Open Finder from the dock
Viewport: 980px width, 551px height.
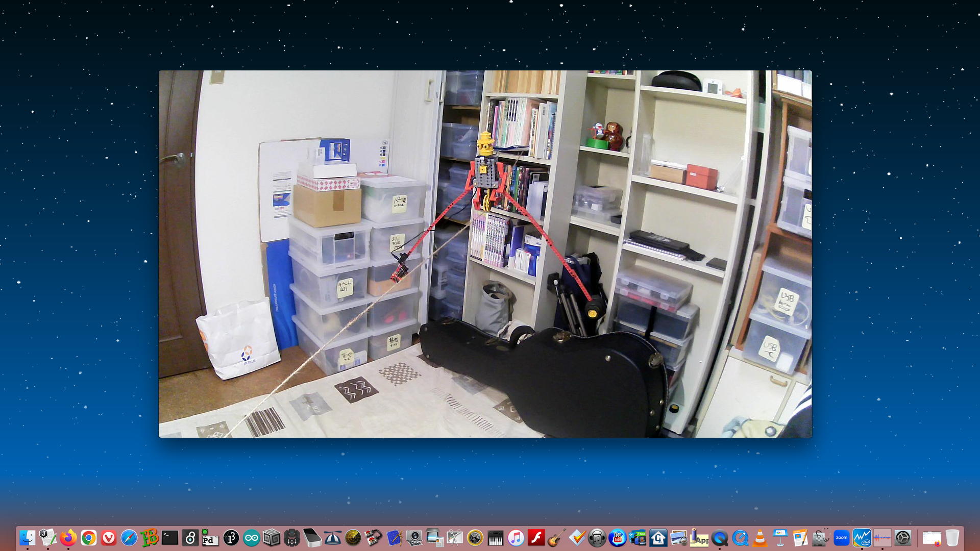click(x=27, y=538)
